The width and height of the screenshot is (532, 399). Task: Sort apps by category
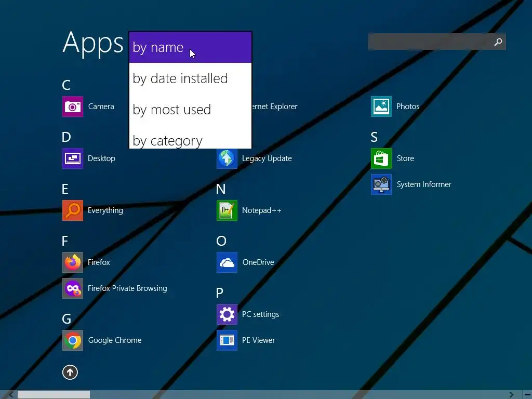(190, 138)
